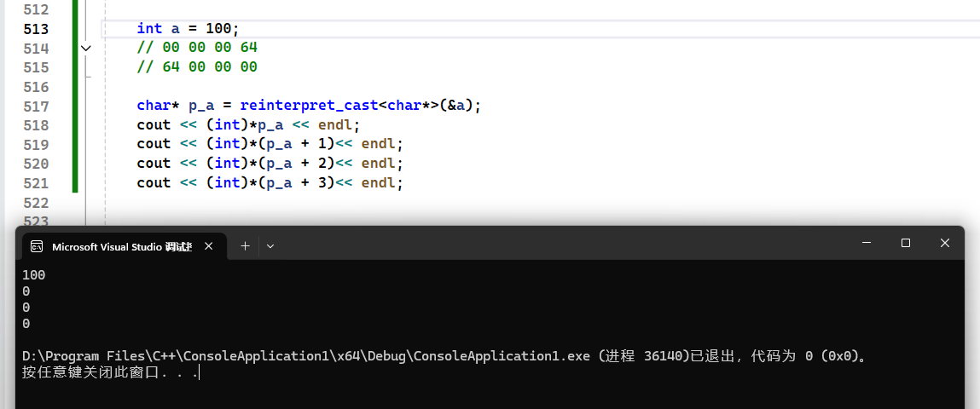The image size is (980, 409).
Task: Click the value 100 in the int declaration
Action: [x=218, y=29]
